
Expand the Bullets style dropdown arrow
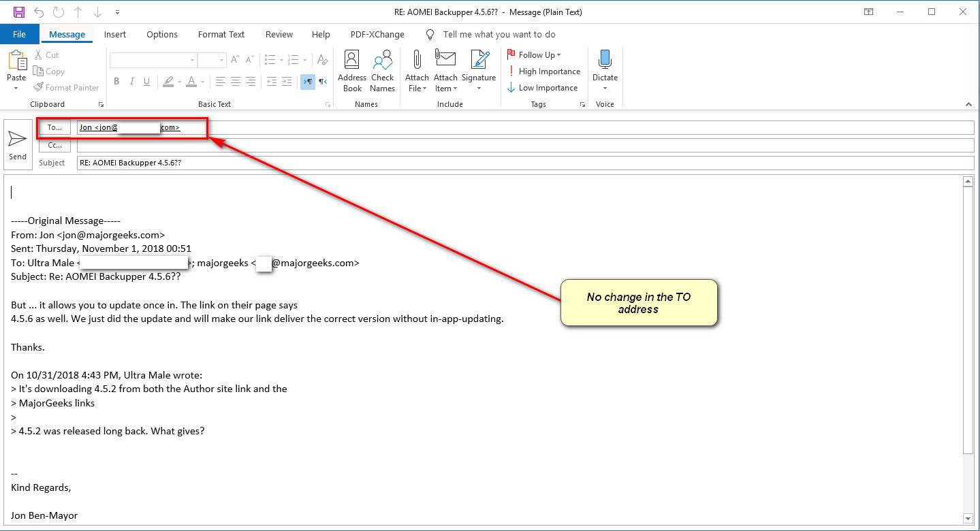click(281, 61)
